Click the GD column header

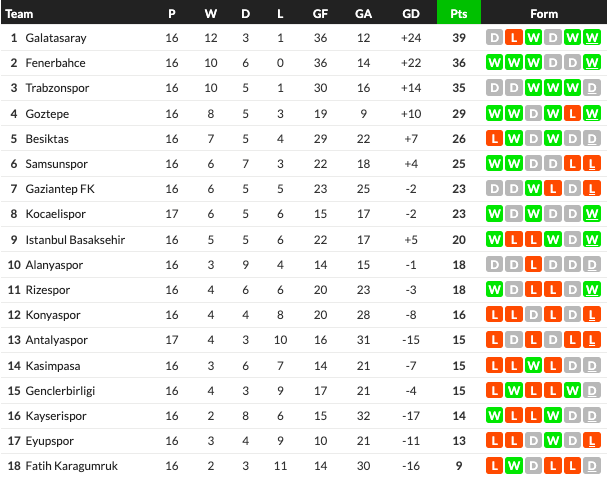point(410,14)
